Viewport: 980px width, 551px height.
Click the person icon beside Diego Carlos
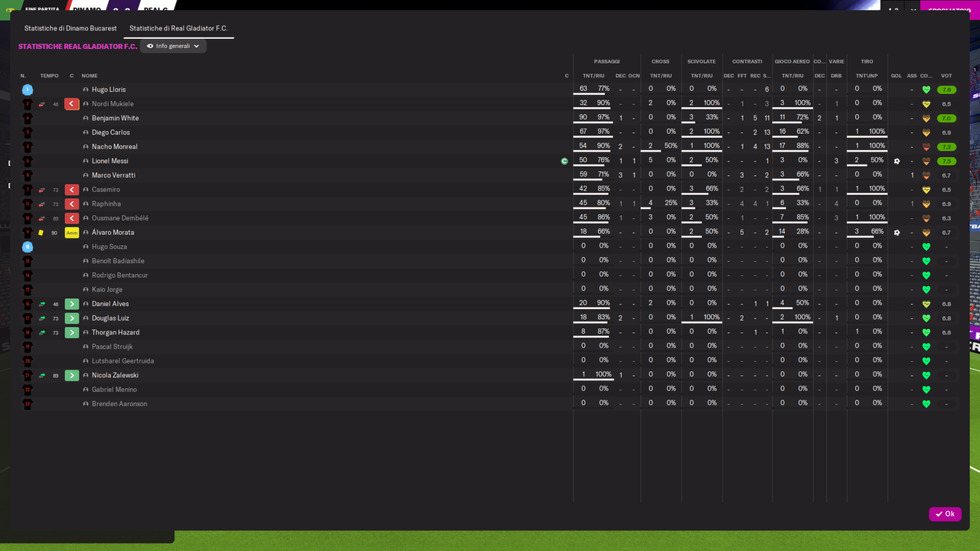tap(86, 132)
